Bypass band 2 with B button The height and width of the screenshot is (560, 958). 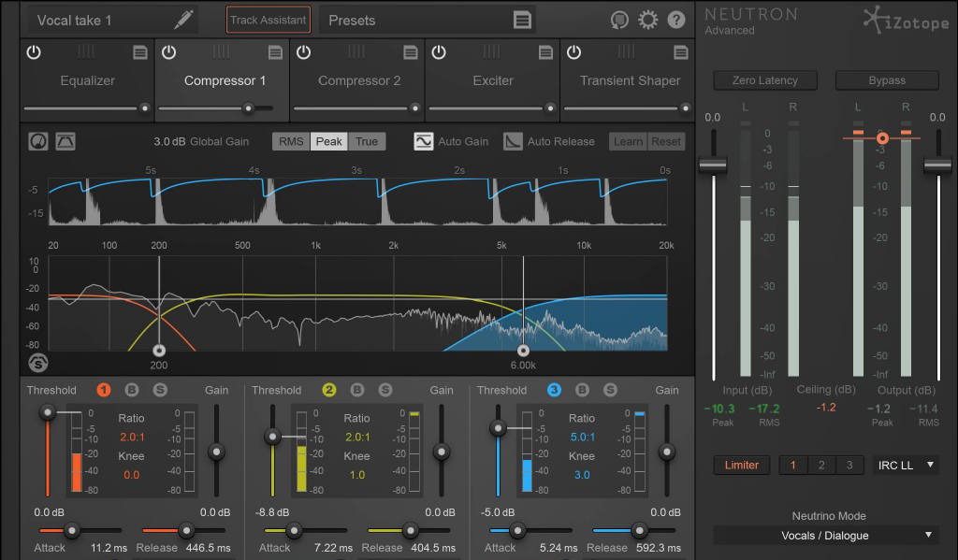pyautogui.click(x=357, y=390)
